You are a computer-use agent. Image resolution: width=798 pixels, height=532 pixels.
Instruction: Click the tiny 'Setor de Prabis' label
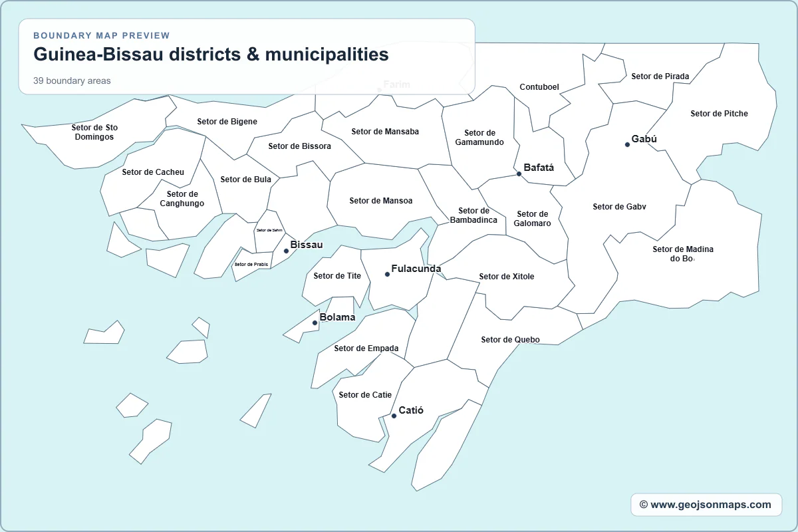tap(251, 264)
